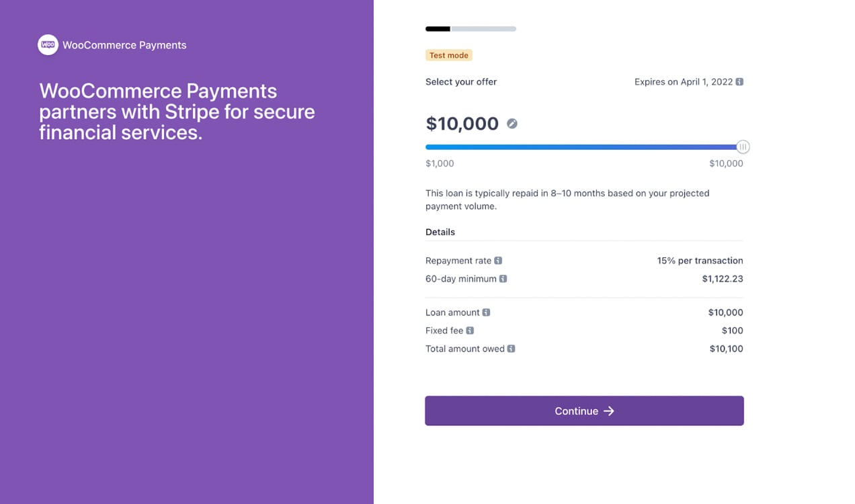855x504 pixels.
Task: Click the Details section label
Action: [x=440, y=232]
